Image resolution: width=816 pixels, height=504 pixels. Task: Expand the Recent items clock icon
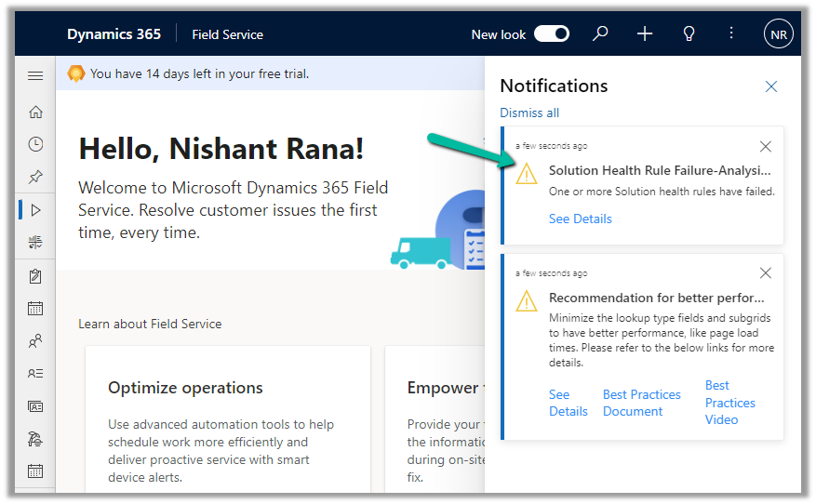coord(35,144)
